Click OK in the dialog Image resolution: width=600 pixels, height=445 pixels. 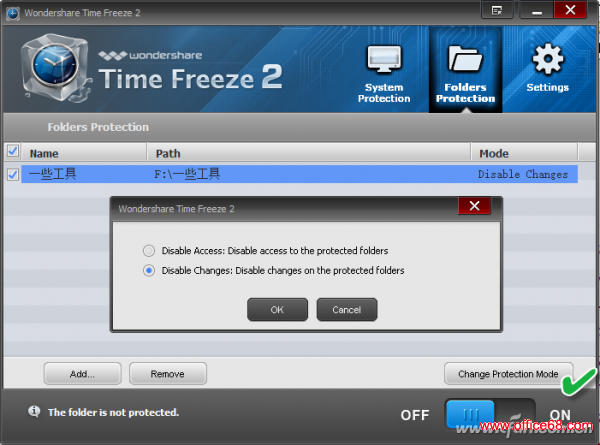[277, 310]
